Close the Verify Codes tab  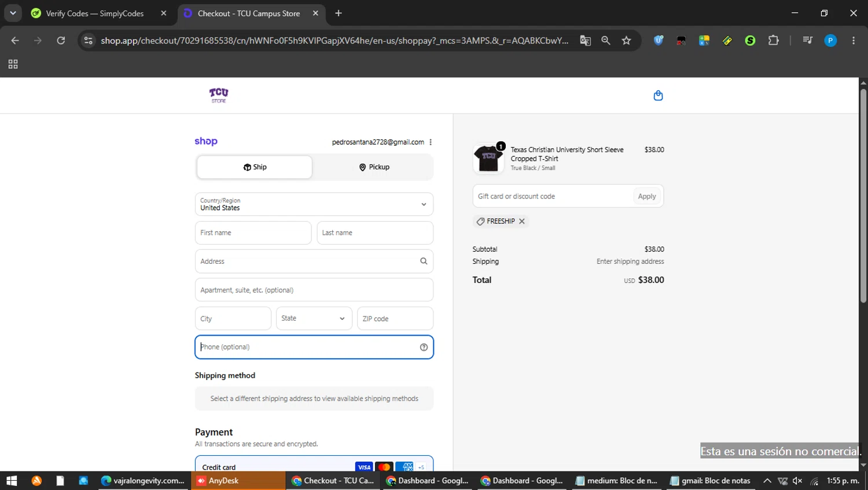164,13
